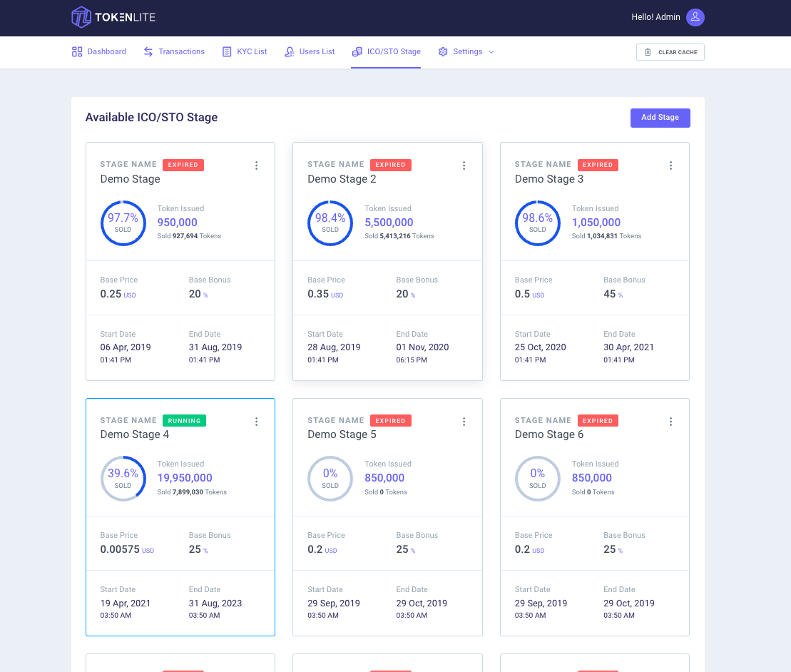791x672 pixels.
Task: Open the three-dot menu for Demo Stage 4
Action: (x=256, y=422)
